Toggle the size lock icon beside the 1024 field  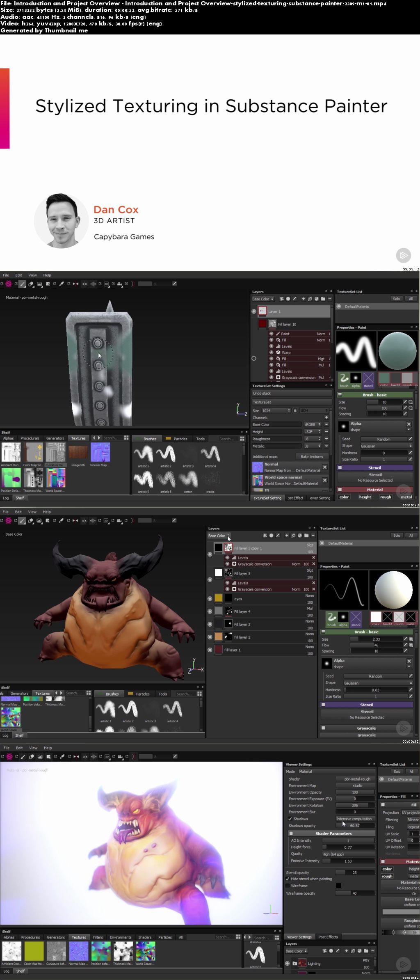tap(295, 410)
